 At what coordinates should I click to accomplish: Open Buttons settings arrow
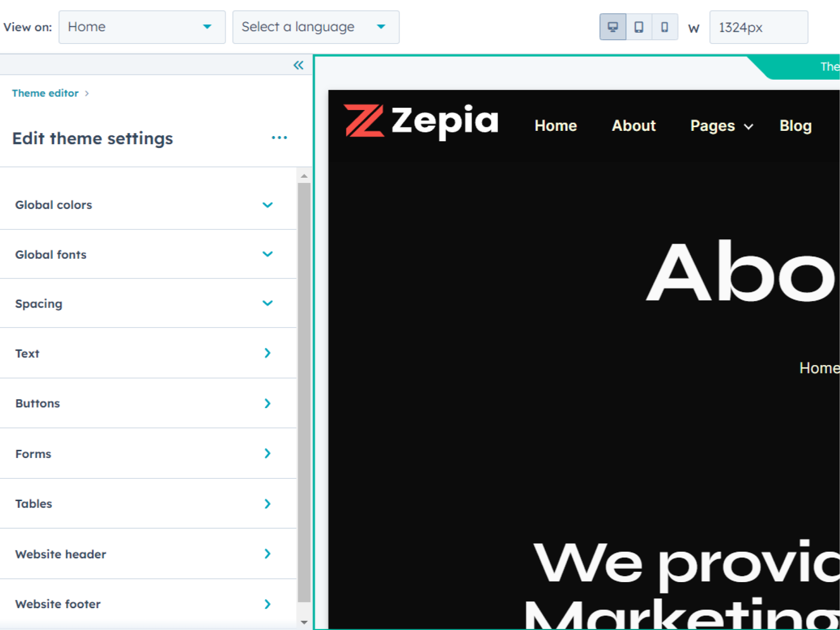point(267,403)
